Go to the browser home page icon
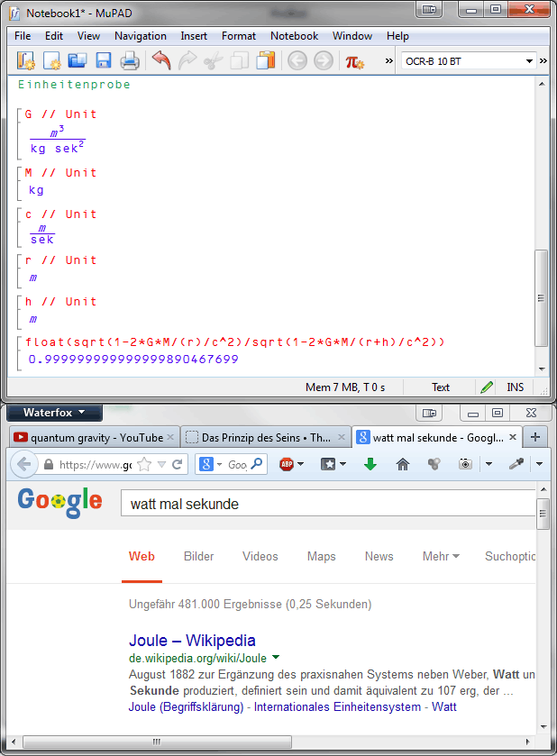Viewport: 557px width, 756px height. 402,464
